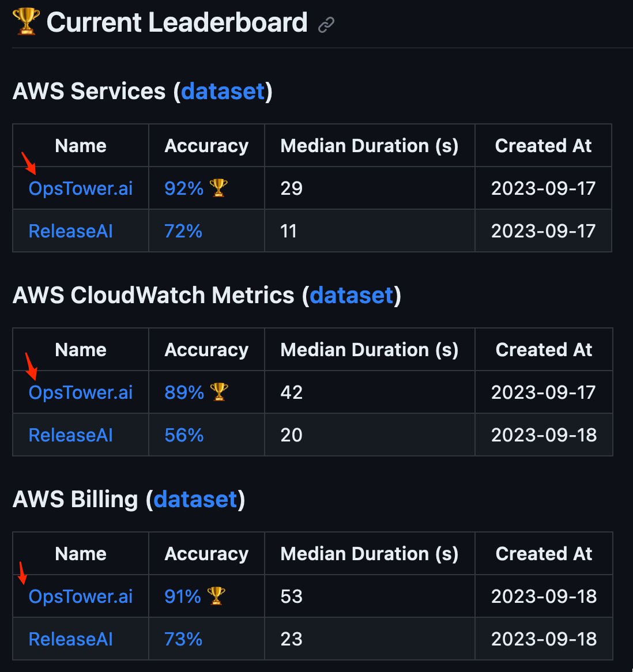Select the median duration value 29
633x672 pixels.
coord(292,188)
